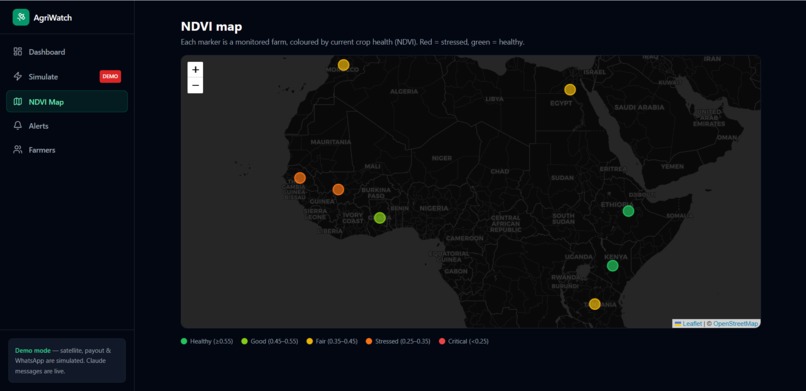Screen dimensions: 806x391
Task: Click the map subtitle about monitored farms
Action: pyautogui.click(x=353, y=43)
